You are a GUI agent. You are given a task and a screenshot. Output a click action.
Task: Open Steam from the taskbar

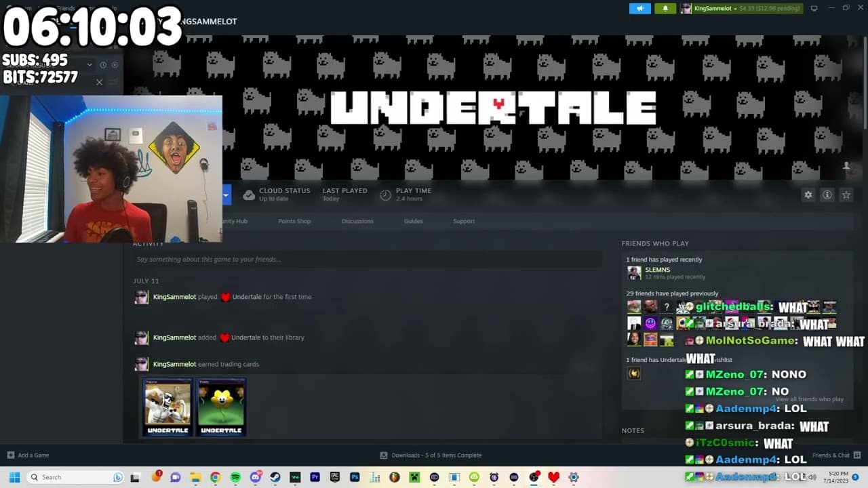click(275, 477)
